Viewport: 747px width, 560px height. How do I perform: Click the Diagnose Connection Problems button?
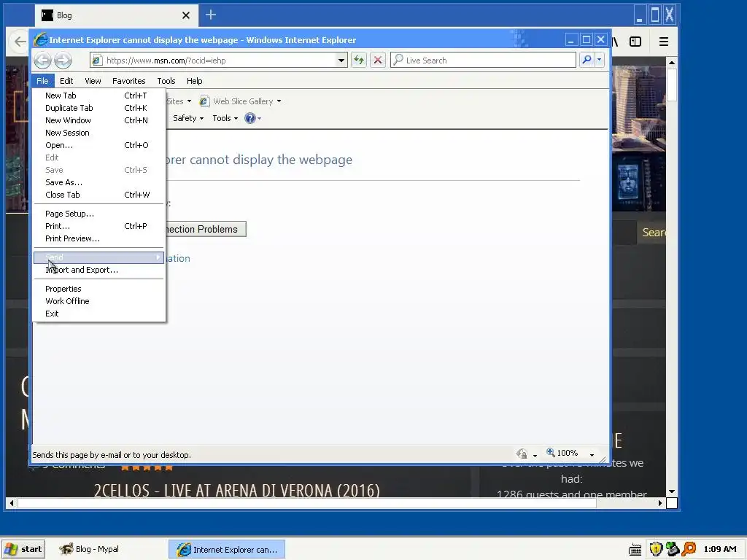pyautogui.click(x=206, y=229)
